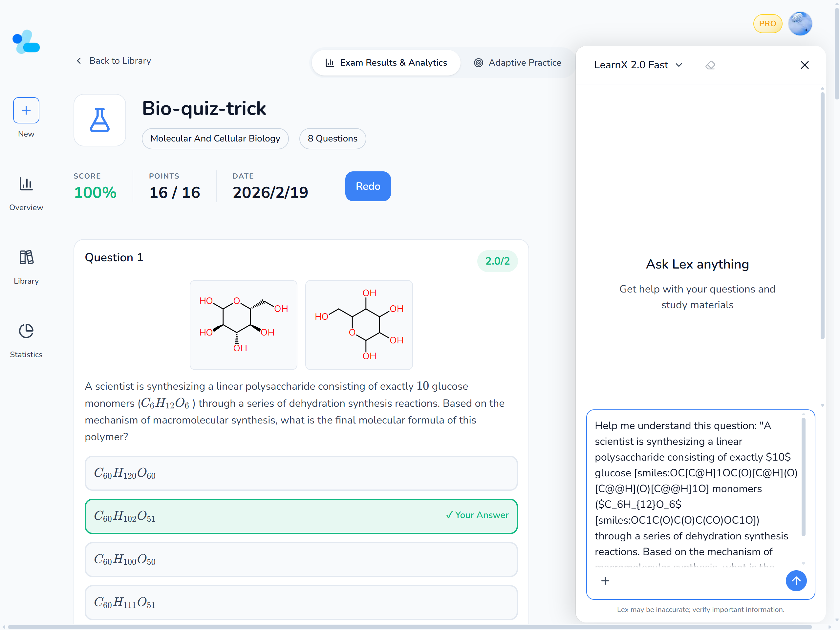This screenshot has width=840, height=630.
Task: Open the Statistics pie chart icon
Action: tap(26, 331)
